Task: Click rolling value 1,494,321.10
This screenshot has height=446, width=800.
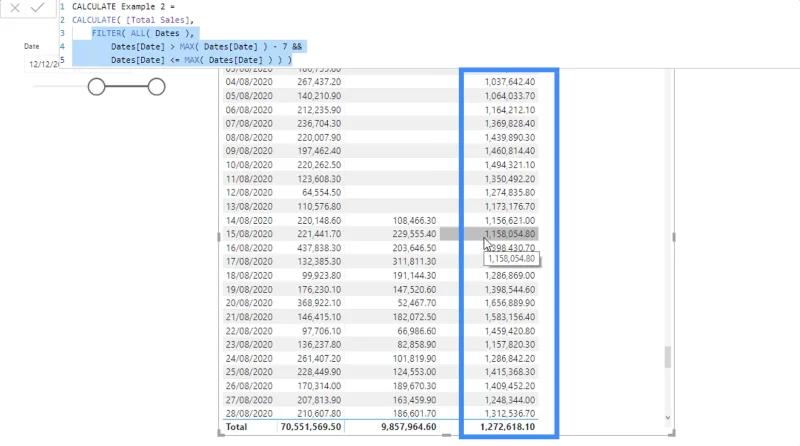Action: [x=510, y=165]
